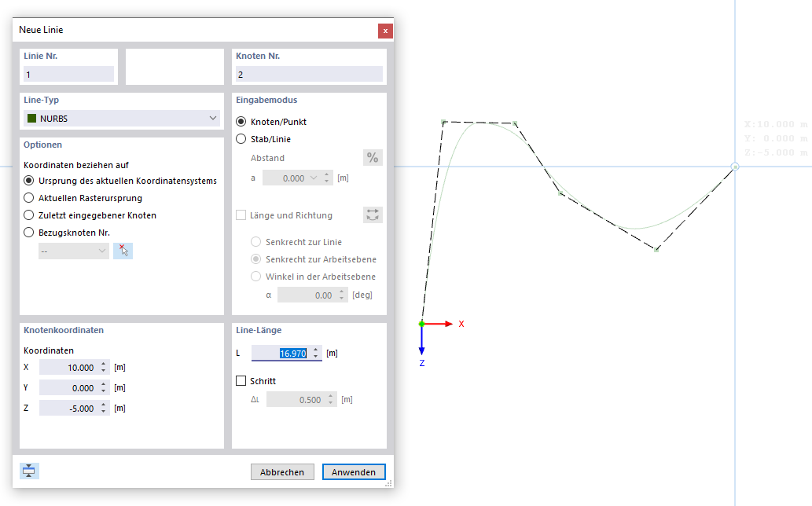Select the pick-node cursor icon under Bezugsknoten Nr.
Viewport: 812px width, 506px height.
click(x=123, y=250)
